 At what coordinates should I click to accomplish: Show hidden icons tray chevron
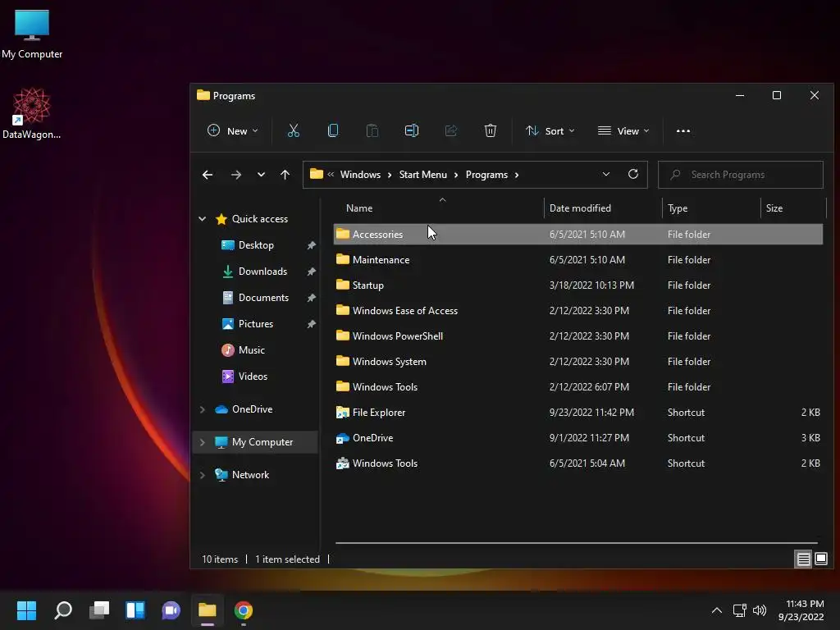coord(716,610)
